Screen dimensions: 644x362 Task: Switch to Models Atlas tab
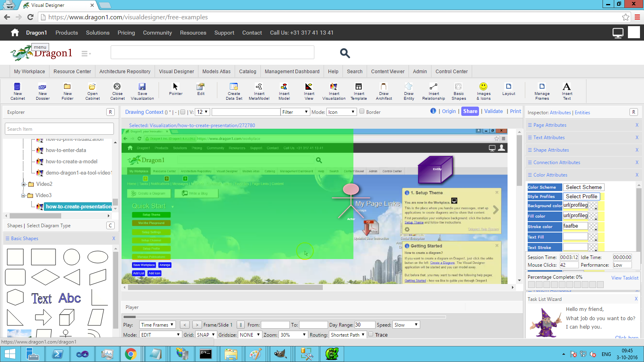click(217, 71)
